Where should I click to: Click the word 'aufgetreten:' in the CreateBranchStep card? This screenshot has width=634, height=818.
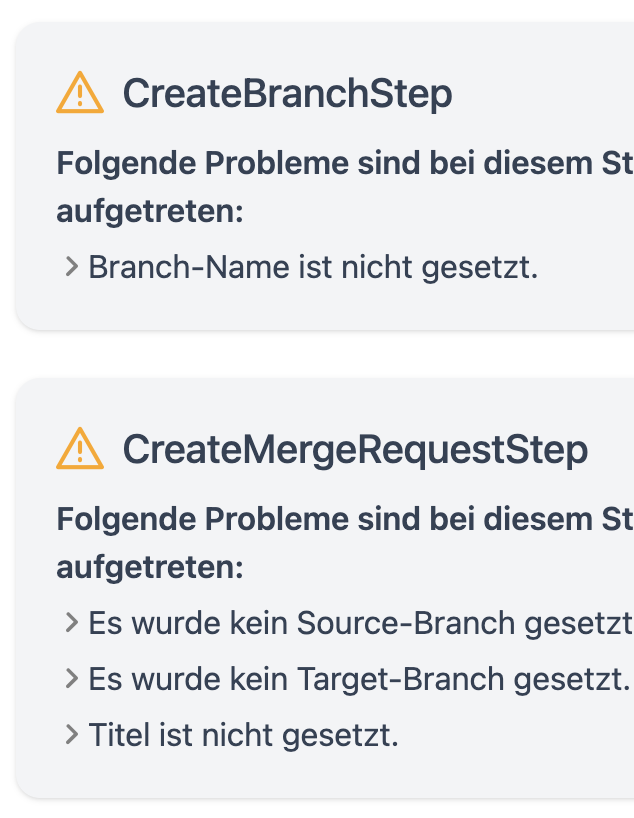pos(150,212)
